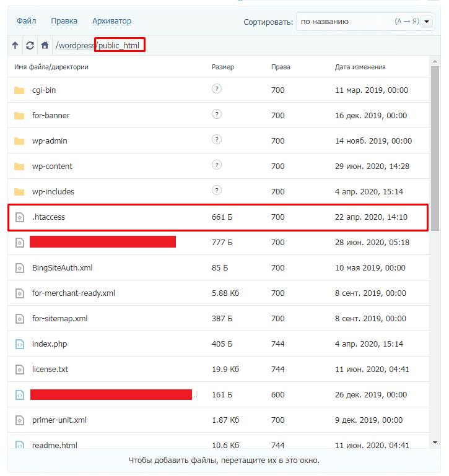Show size info for wp-admin folder
This screenshot has width=449, height=476.
coord(217,140)
